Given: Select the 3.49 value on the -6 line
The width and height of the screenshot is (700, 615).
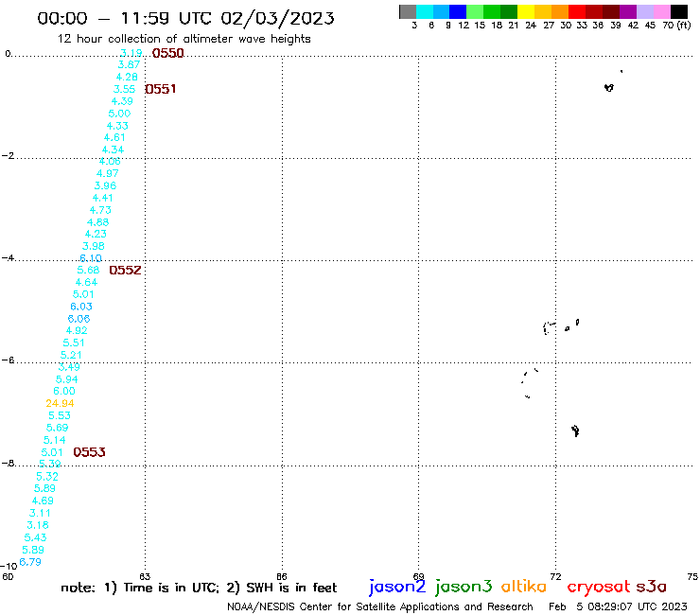Looking at the screenshot, I should pos(69,367).
